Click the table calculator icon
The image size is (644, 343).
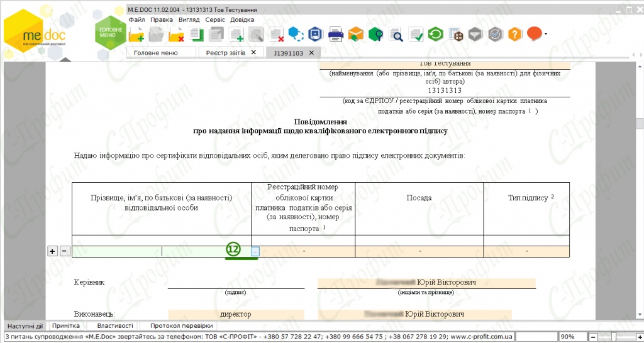(x=455, y=35)
